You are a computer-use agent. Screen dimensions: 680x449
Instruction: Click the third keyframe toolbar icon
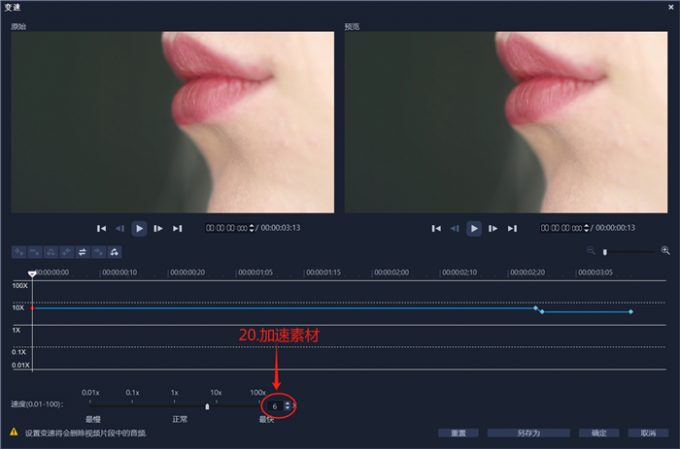51,252
